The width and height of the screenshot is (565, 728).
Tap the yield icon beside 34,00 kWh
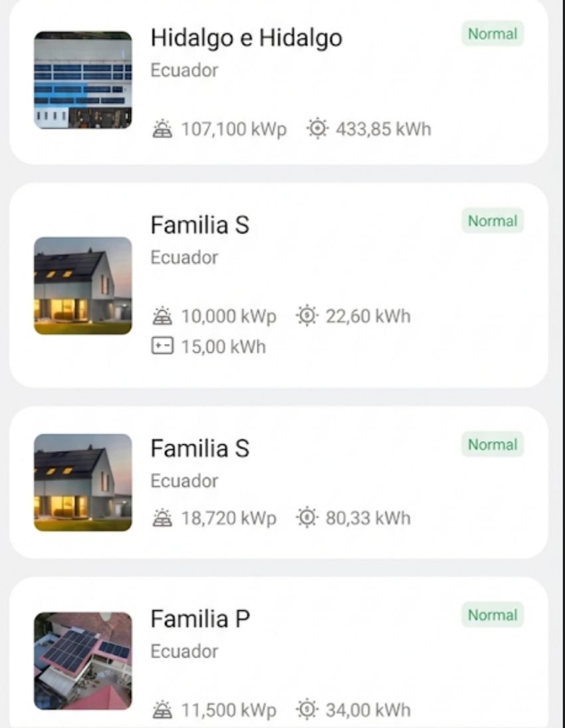306,709
